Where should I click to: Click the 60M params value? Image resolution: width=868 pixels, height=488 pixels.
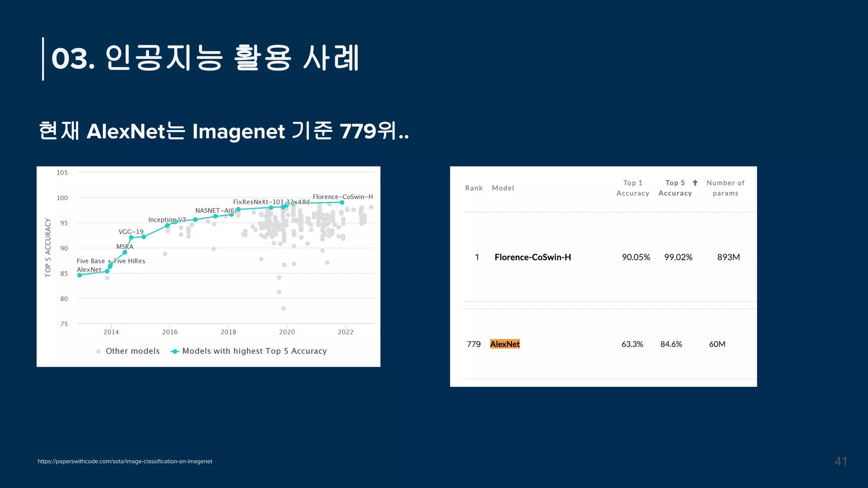[x=717, y=344]
